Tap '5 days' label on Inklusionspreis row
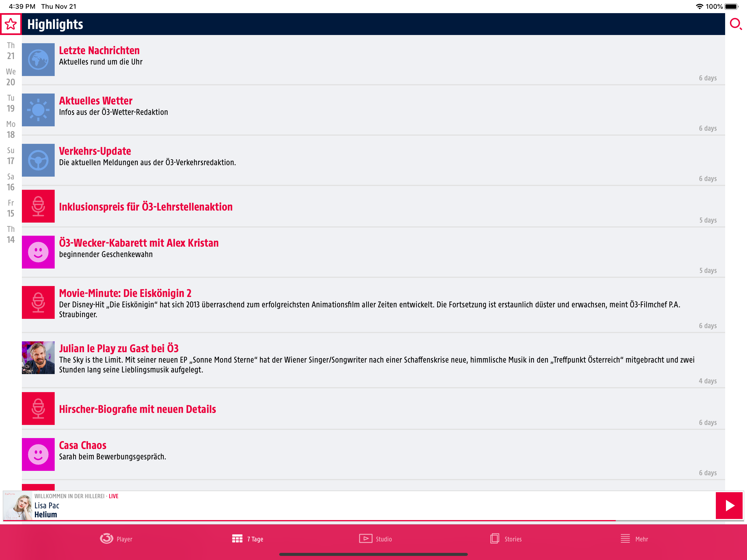Screen dimensions: 747x560 click(x=708, y=220)
